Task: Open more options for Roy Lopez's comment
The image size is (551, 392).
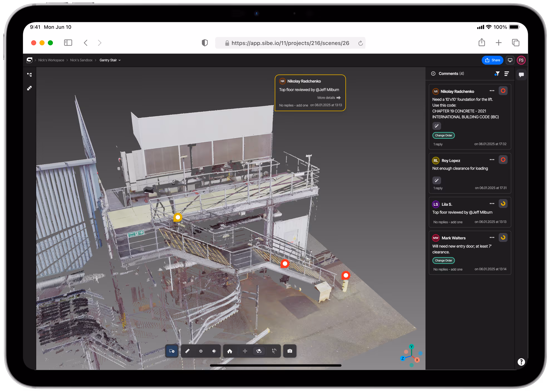Action: coord(492,160)
